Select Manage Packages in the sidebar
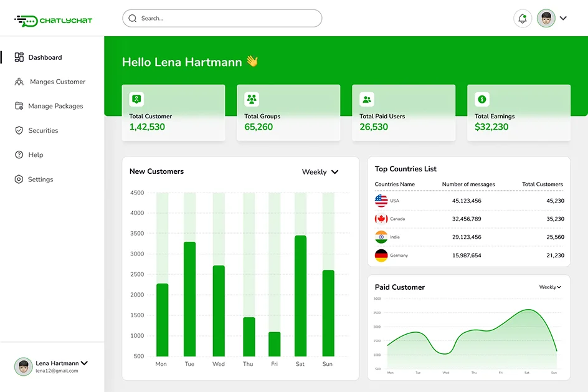588x392 pixels. point(19,106)
